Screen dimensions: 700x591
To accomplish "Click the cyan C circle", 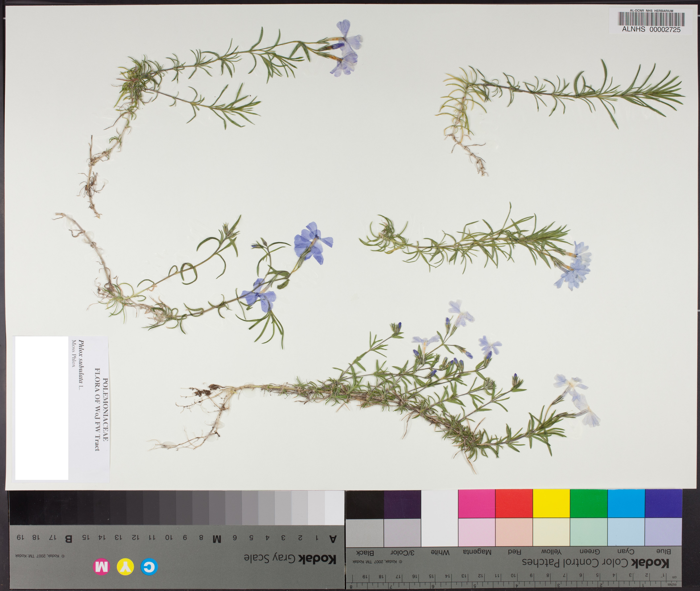I will 149,567.
